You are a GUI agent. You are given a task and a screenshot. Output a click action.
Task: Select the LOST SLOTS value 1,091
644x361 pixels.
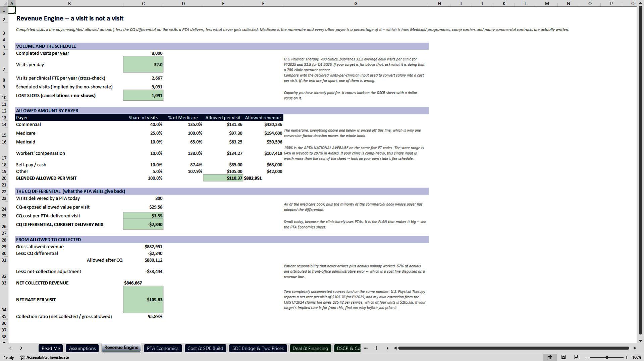click(143, 95)
